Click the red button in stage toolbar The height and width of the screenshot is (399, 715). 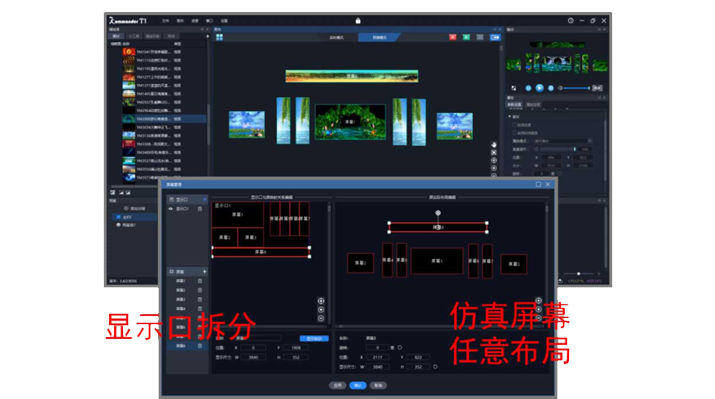click(x=452, y=37)
